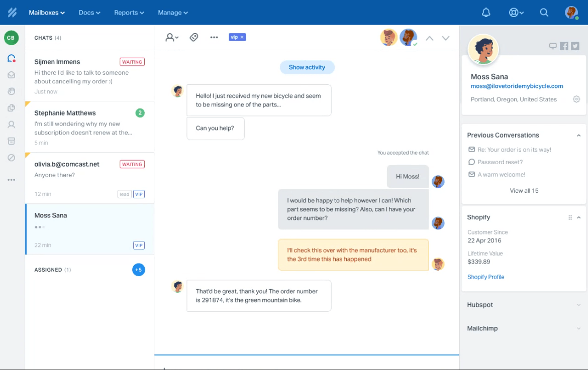Image resolution: width=588 pixels, height=370 pixels.
Task: Click View all 15
Action: click(x=524, y=191)
